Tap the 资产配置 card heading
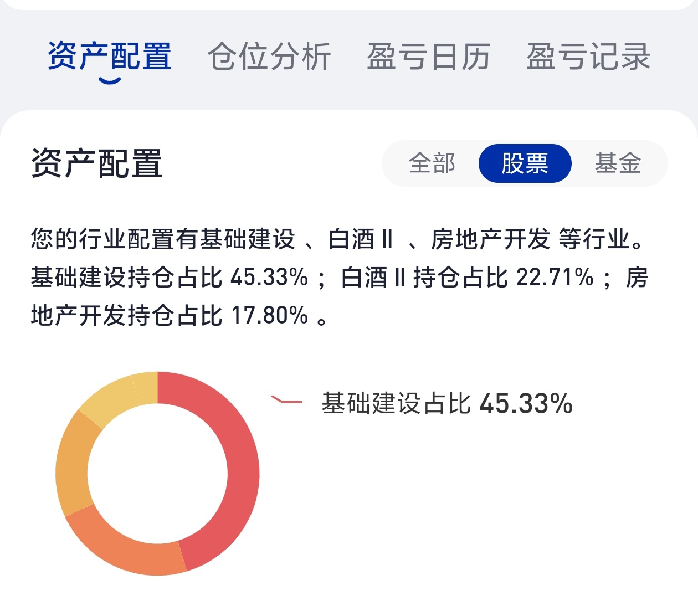Image resolution: width=698 pixels, height=616 pixels. [97, 163]
